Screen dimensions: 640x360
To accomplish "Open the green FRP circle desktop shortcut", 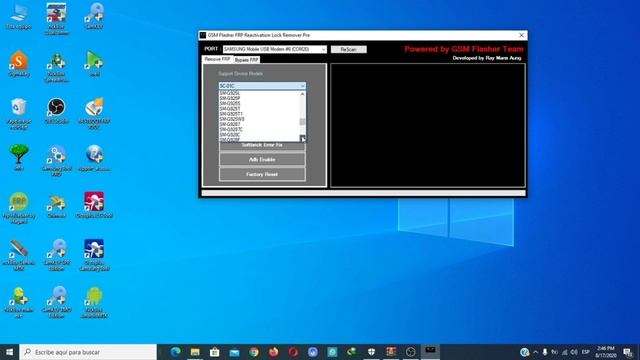I will click(19, 207).
